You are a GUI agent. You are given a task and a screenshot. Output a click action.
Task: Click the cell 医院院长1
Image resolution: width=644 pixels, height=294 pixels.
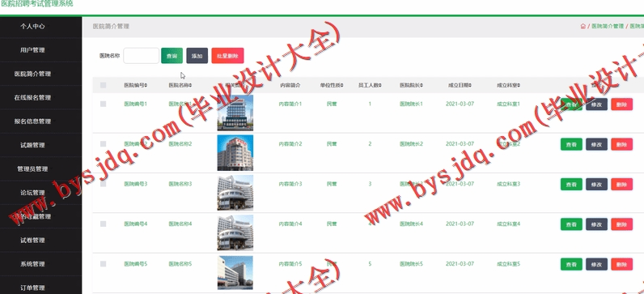pyautogui.click(x=411, y=104)
